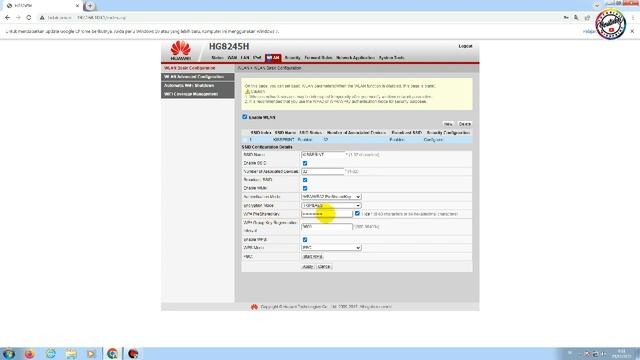Viewport: 640px width, 360px height.
Task: Open WLAN Advanced Configuration in sidebar
Action: [x=198, y=77]
